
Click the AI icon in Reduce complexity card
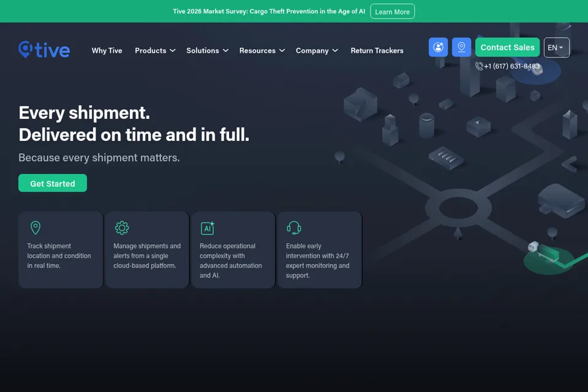(208, 228)
